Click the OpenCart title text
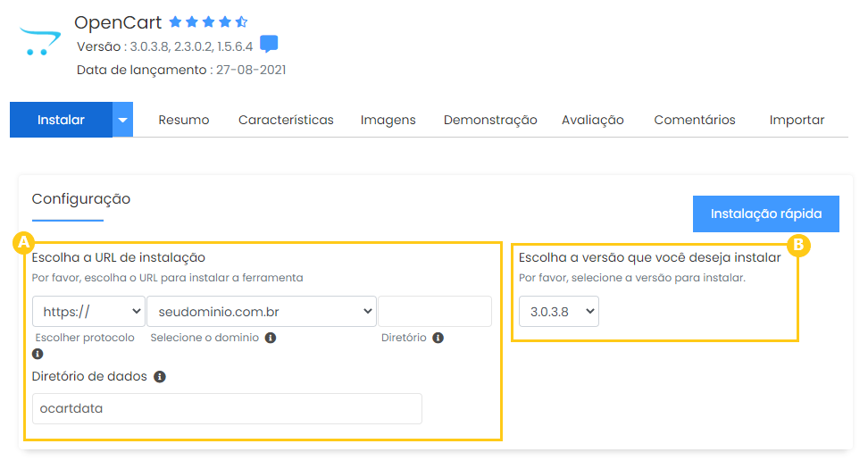This screenshot has height=469, width=868. coord(118,22)
